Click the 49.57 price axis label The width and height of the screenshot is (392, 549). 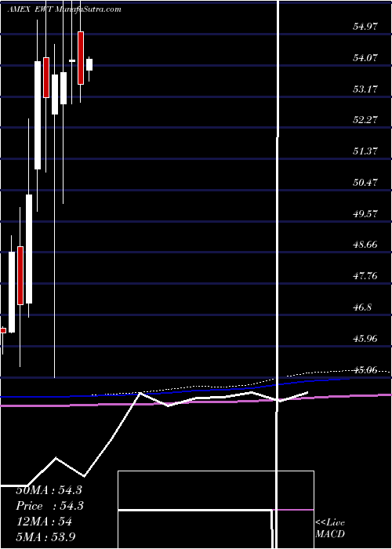pyautogui.click(x=365, y=213)
